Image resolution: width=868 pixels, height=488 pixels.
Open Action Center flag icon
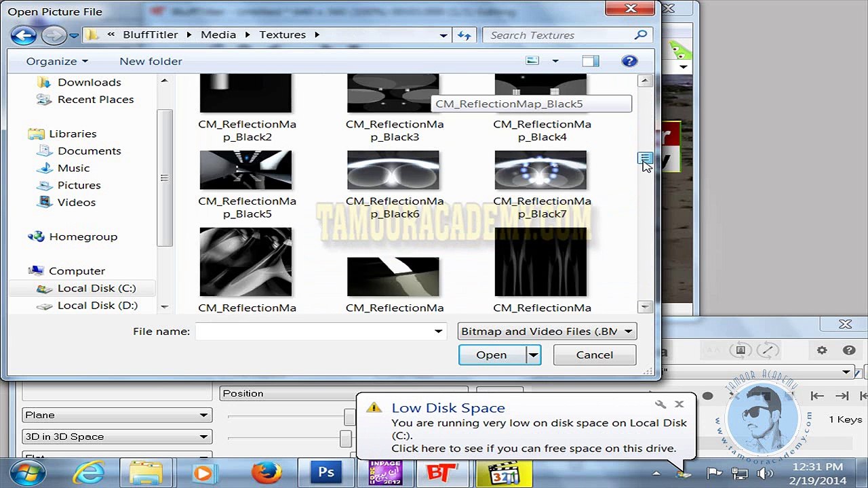[714, 473]
